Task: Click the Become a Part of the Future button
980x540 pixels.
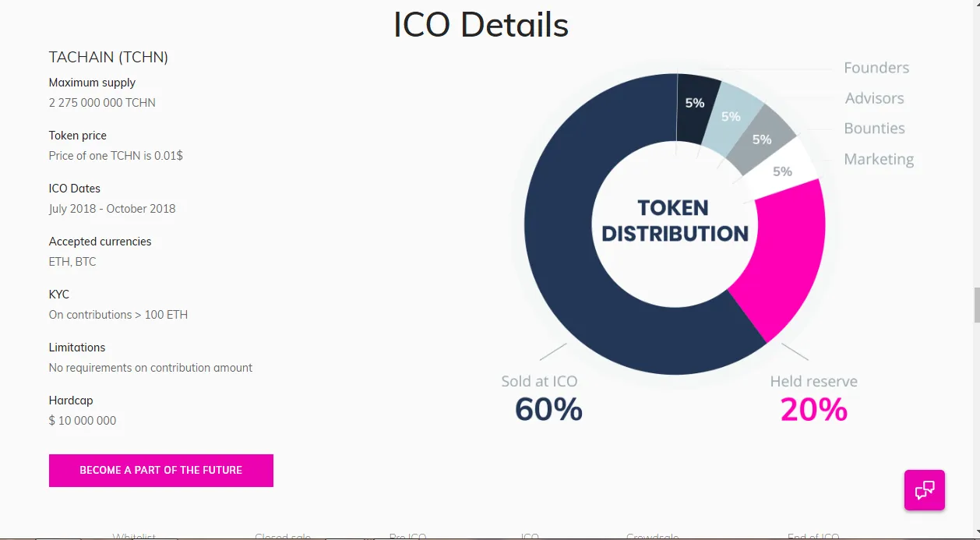Action: [x=161, y=471]
